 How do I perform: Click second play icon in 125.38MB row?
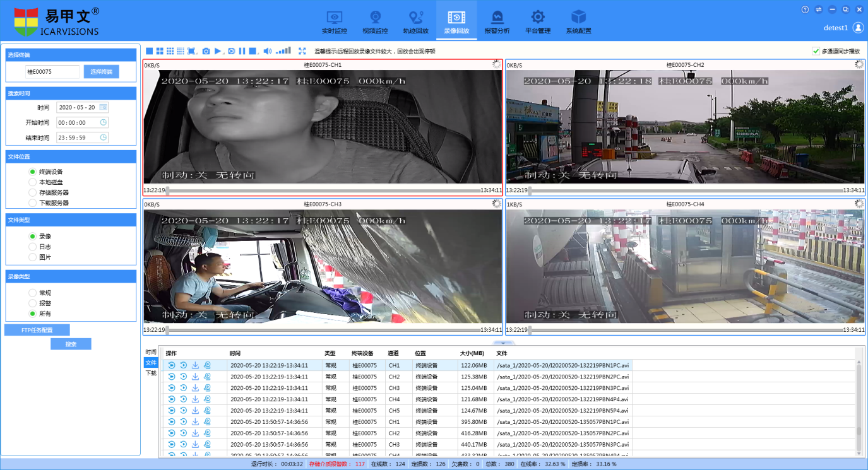184,377
